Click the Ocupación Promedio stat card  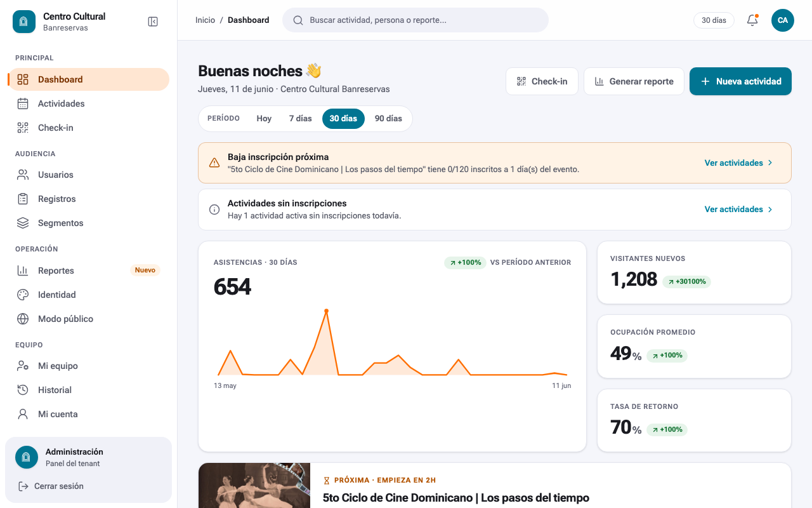coord(694,347)
